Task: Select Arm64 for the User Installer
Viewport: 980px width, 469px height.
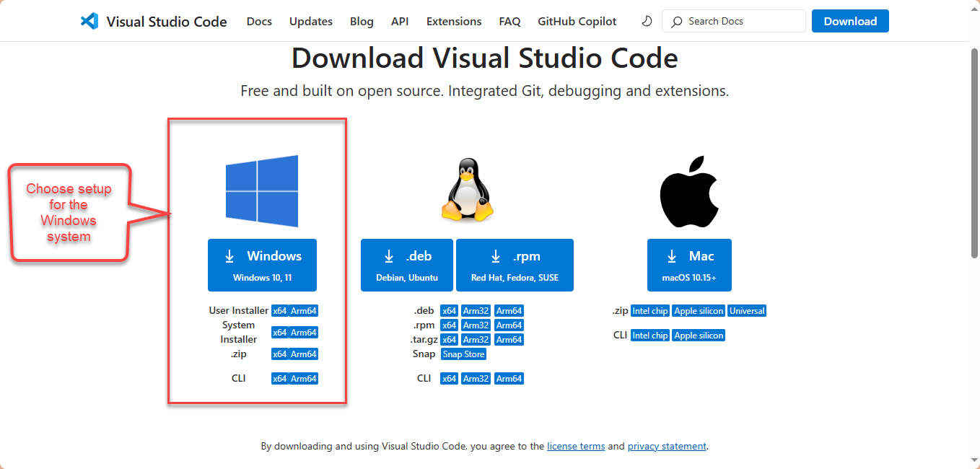Action: click(x=303, y=310)
